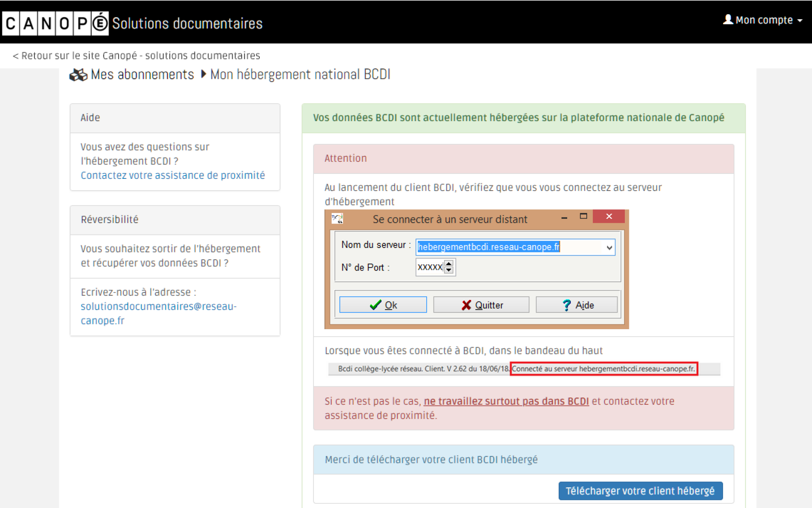Go back via Retour sur le site Canopé

tap(136, 56)
